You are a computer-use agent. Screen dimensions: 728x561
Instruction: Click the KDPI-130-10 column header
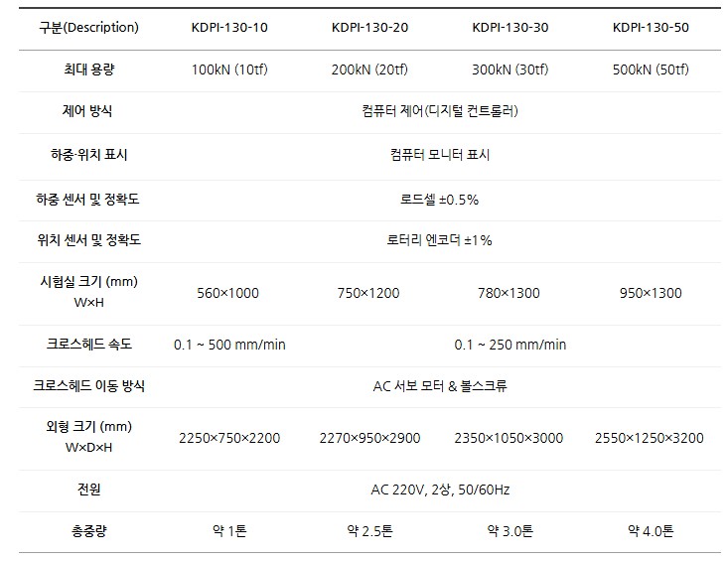[x=229, y=27]
